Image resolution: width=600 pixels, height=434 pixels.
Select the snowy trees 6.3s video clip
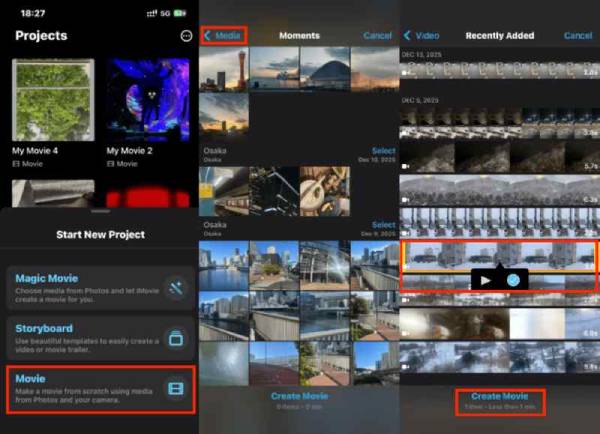(500, 191)
